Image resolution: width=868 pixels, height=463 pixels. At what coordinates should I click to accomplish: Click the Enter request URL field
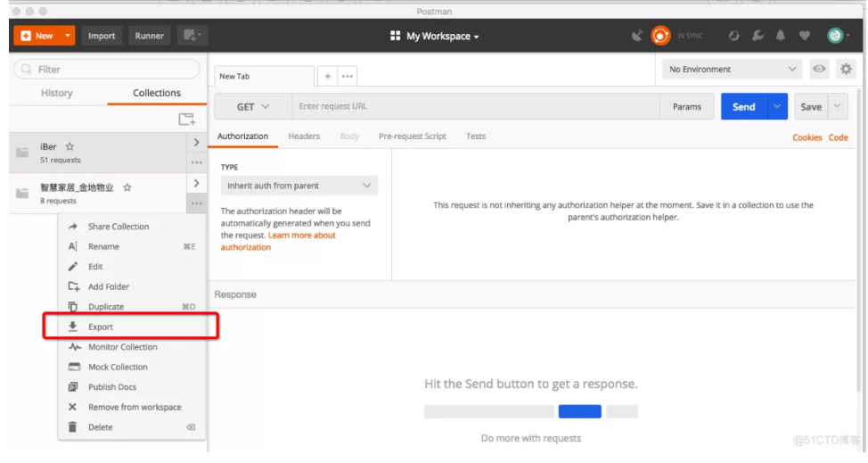(476, 106)
